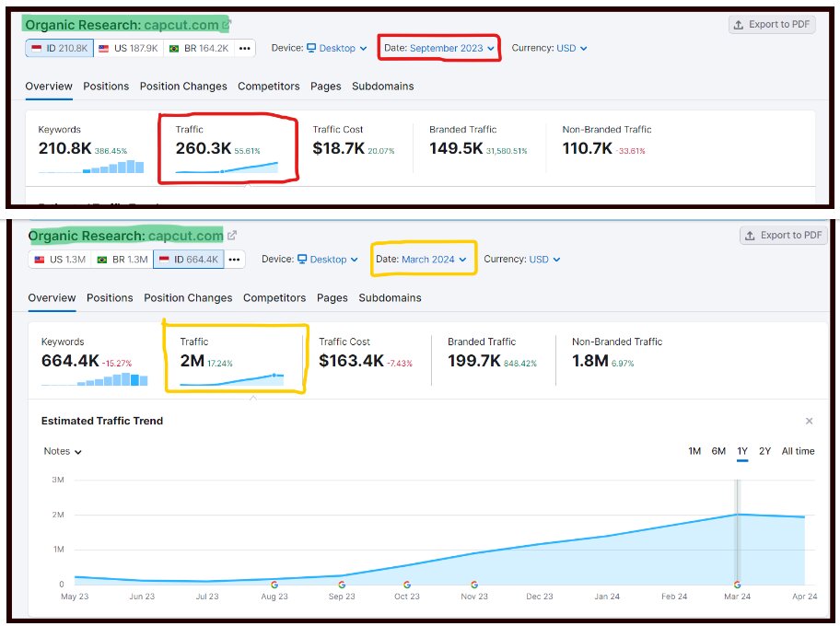
Task: Select Branded Traffic 149.5K metric card
Action: 478,148
